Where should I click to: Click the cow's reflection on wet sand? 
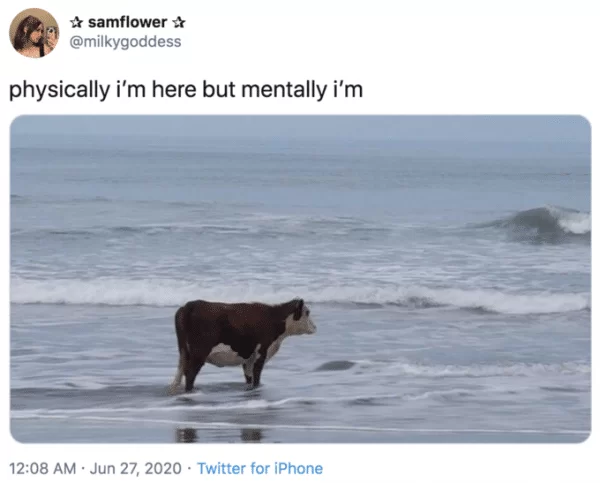(x=219, y=435)
